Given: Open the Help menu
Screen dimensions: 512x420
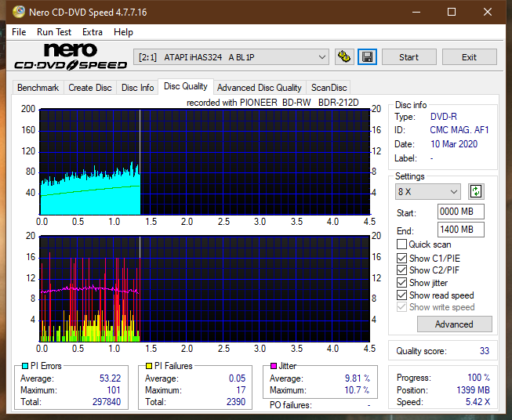Looking at the screenshot, I should [x=123, y=32].
